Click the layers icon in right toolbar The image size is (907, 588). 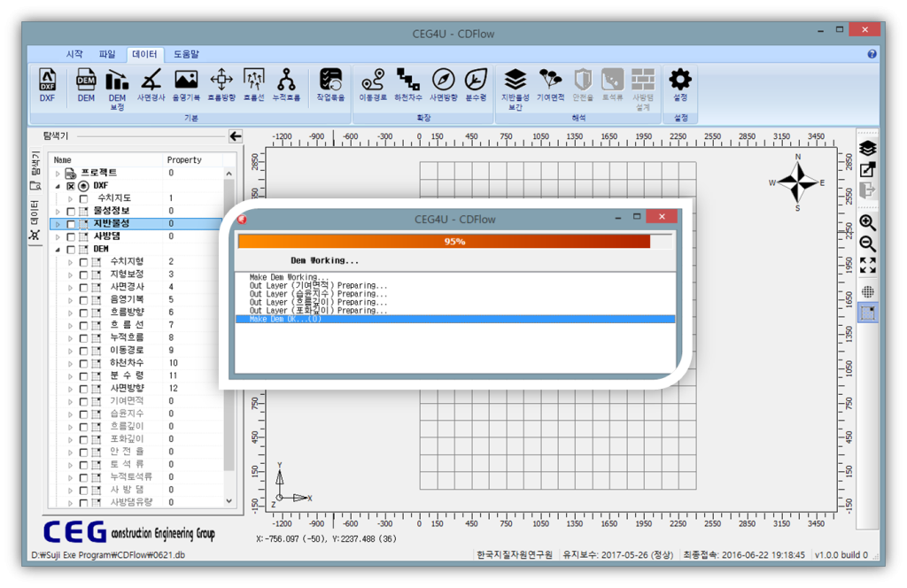tap(867, 149)
